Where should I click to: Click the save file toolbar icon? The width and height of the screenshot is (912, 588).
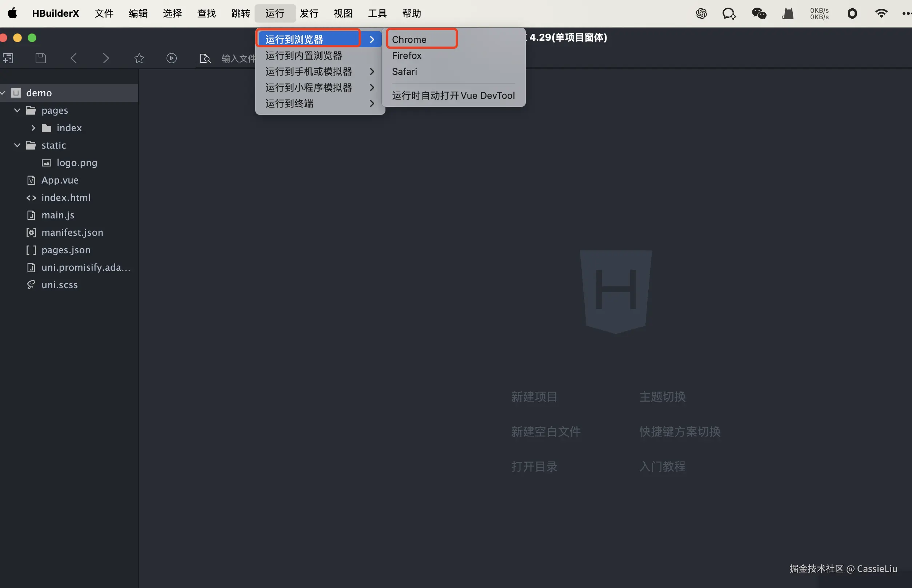pyautogui.click(x=40, y=58)
